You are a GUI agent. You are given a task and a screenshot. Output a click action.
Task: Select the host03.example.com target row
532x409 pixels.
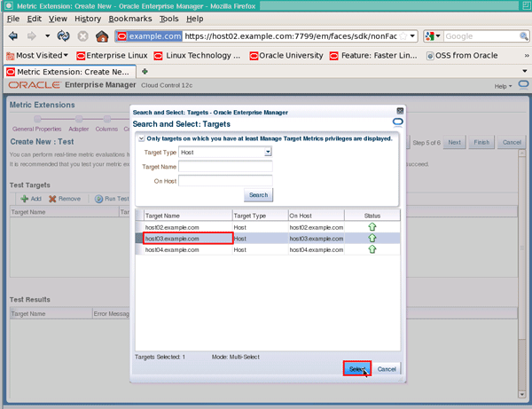click(x=268, y=239)
